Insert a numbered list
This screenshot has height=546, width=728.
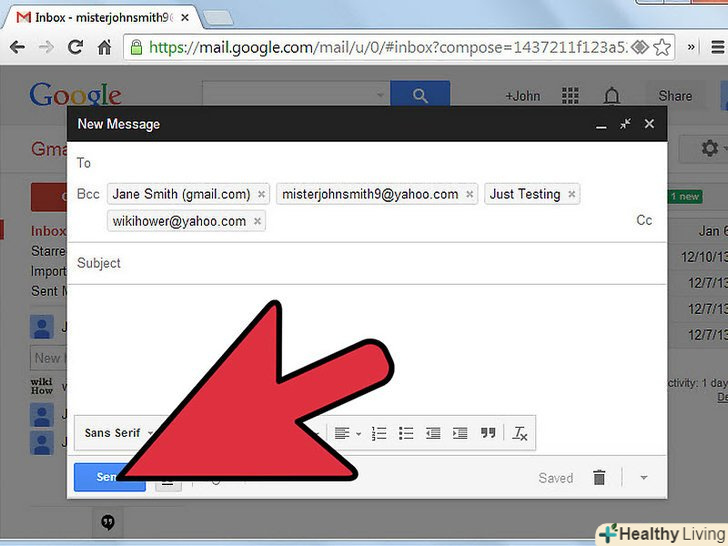tap(379, 434)
